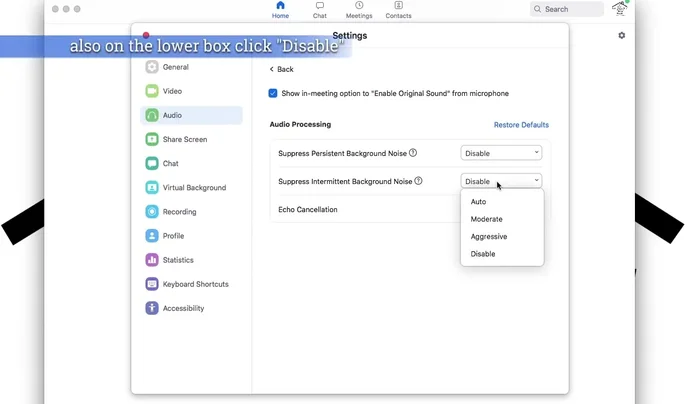Screen dimensions: 700x404
Task: Open the Statistics sidebar icon
Action: [x=152, y=260]
